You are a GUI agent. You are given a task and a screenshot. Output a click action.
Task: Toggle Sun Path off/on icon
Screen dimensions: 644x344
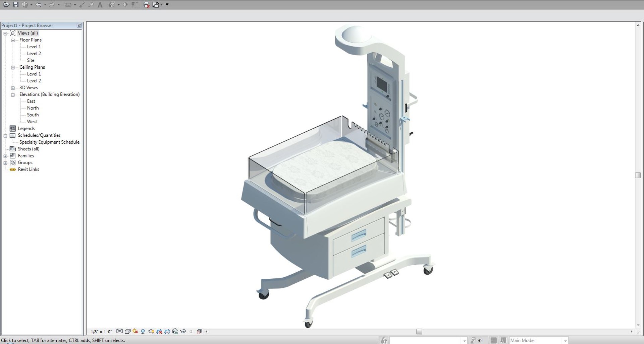click(x=135, y=331)
